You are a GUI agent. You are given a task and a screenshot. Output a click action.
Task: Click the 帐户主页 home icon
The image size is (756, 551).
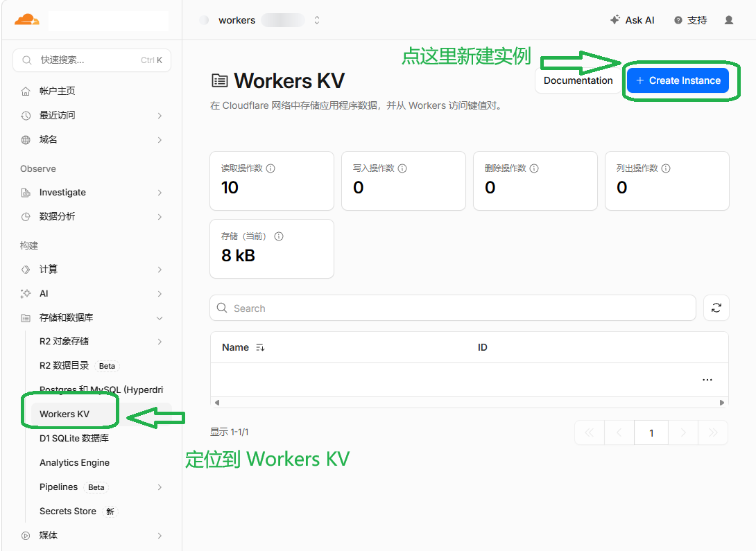pyautogui.click(x=26, y=91)
